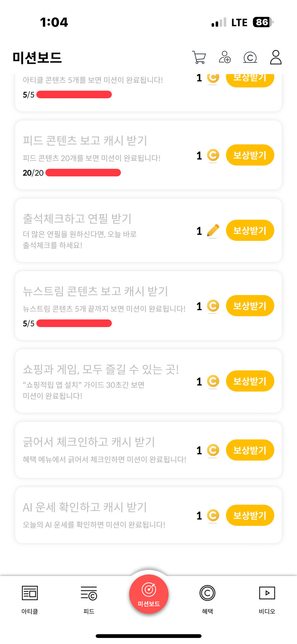This screenshot has height=644, width=297.
Task: Claim 보상받기 for 출석체크 연필 mission
Action: coord(250,231)
